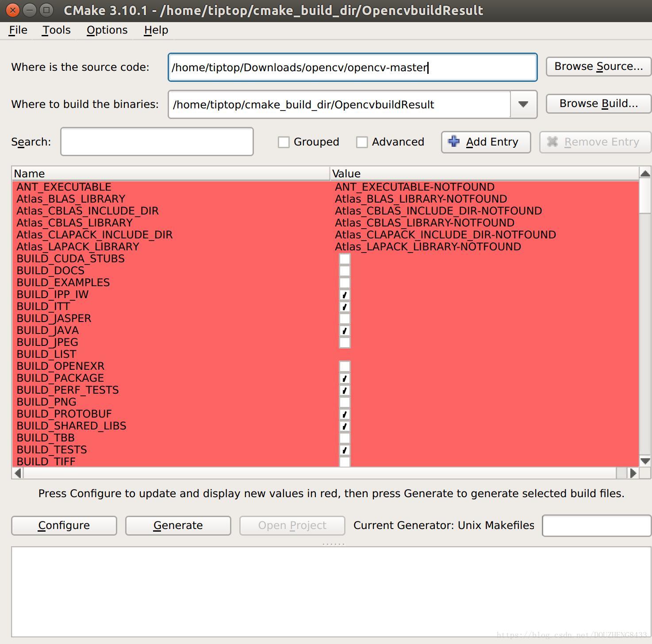
Task: Uncheck the BUILD_PERF_TESTS checkbox
Action: pyautogui.click(x=345, y=390)
